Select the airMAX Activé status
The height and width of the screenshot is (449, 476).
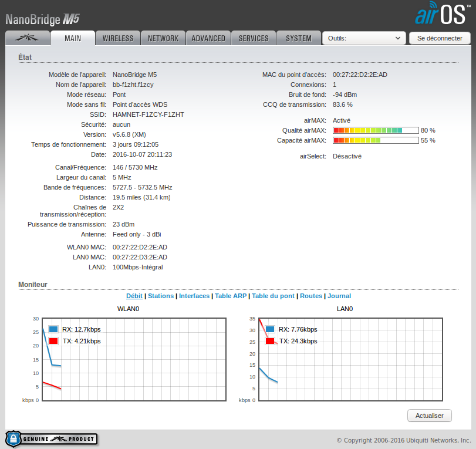[341, 120]
